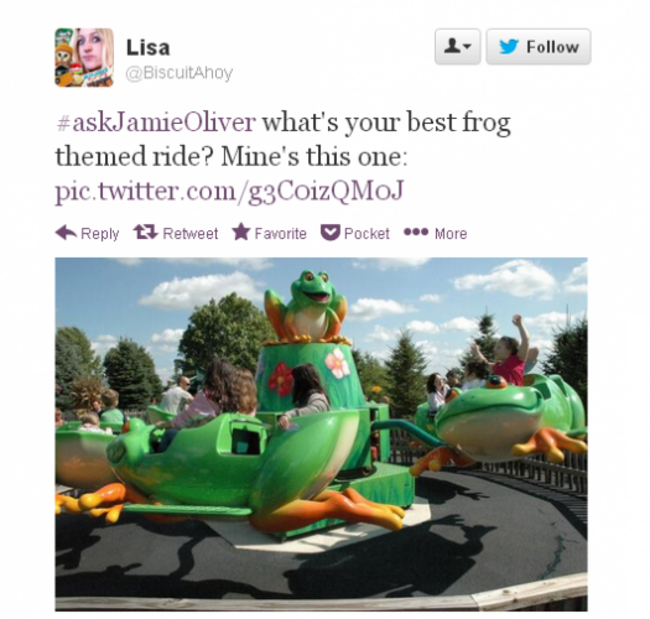Click the Reply arrow icon

point(66,233)
